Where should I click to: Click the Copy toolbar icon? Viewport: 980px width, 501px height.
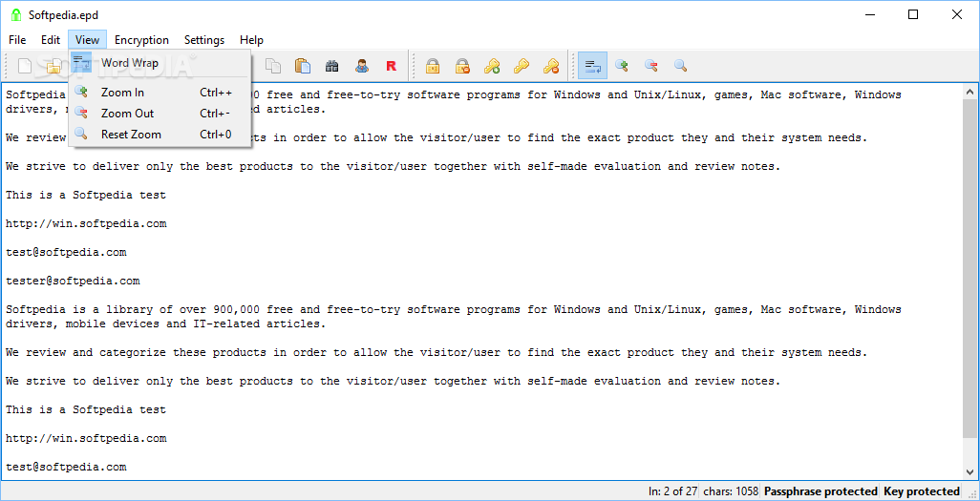point(273,66)
